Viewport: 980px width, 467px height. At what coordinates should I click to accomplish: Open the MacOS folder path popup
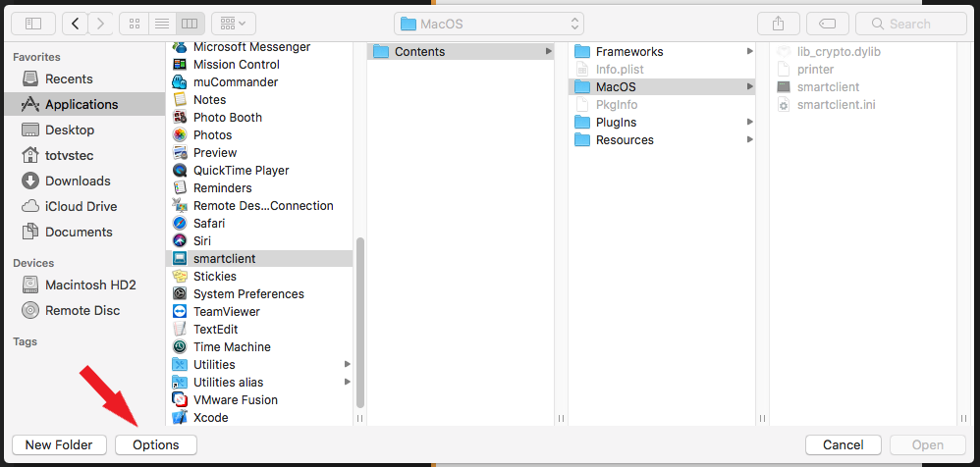pyautogui.click(x=489, y=24)
